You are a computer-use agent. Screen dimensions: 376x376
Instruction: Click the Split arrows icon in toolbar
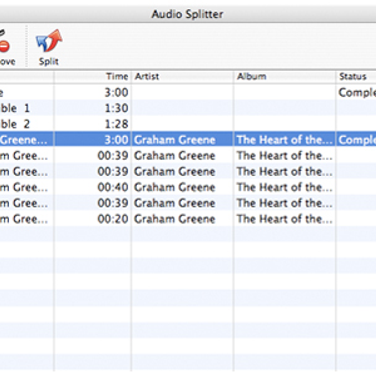(49, 41)
